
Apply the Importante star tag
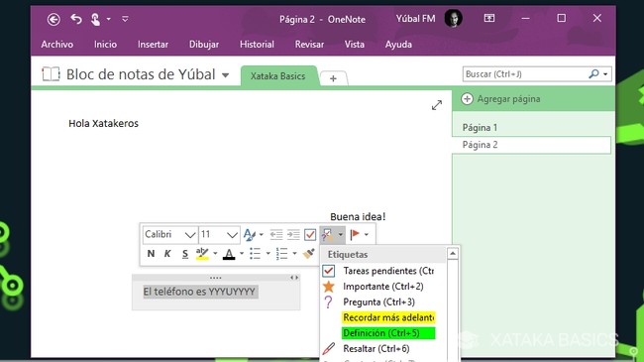point(383,287)
